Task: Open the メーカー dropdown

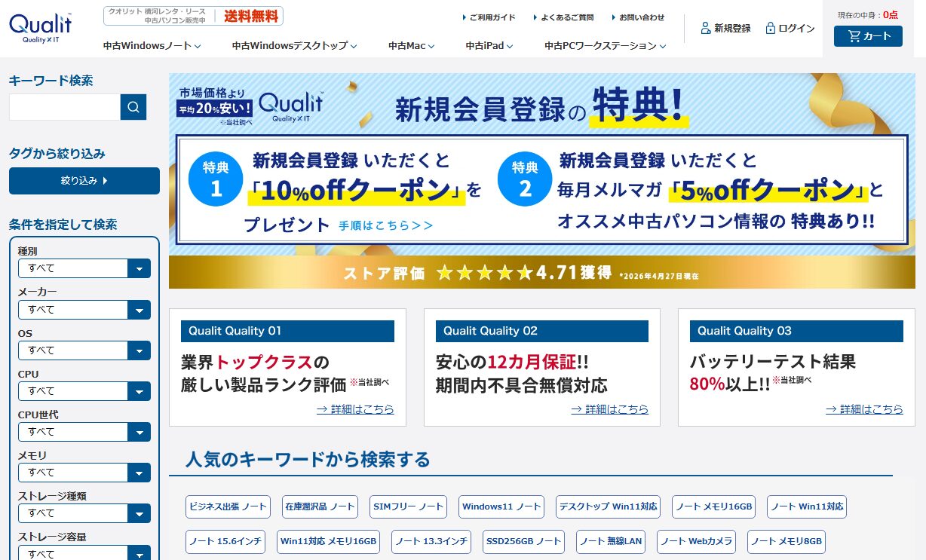Action: (84, 310)
